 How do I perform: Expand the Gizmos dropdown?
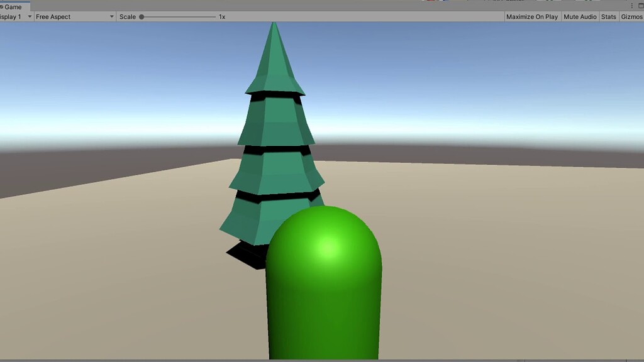(632, 16)
